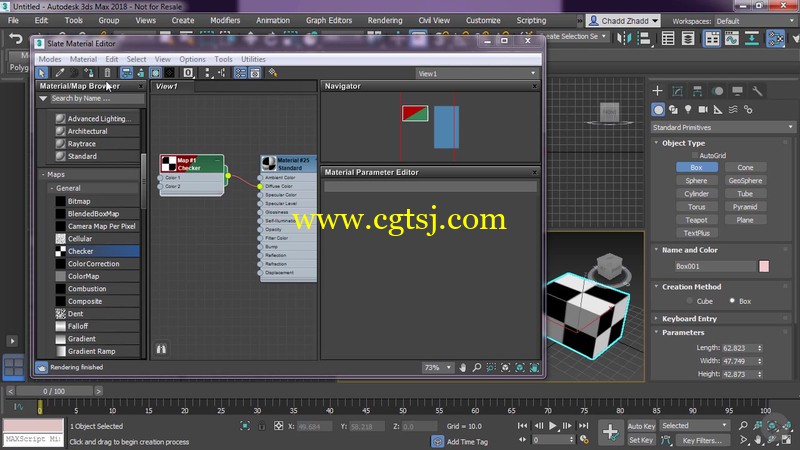The image size is (800, 450).
Task: Click the Isolate Selection toggle icon
Action: point(245,426)
